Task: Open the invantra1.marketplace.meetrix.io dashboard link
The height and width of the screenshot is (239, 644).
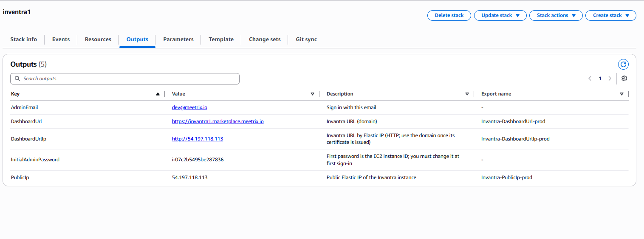Action: click(218, 121)
